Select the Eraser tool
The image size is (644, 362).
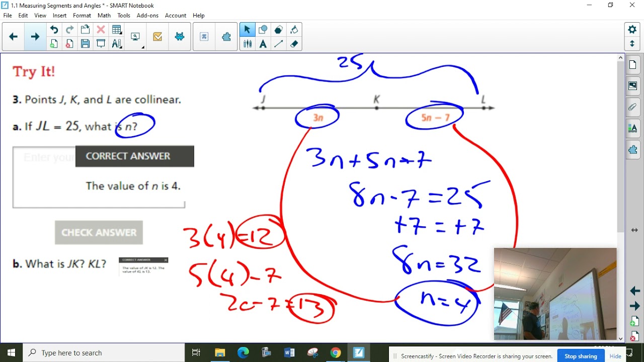294,44
